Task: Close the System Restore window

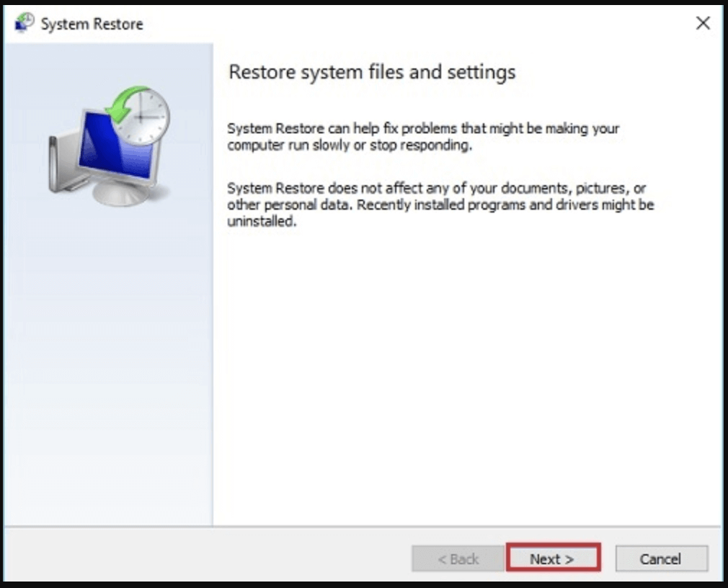Action: 702,22
